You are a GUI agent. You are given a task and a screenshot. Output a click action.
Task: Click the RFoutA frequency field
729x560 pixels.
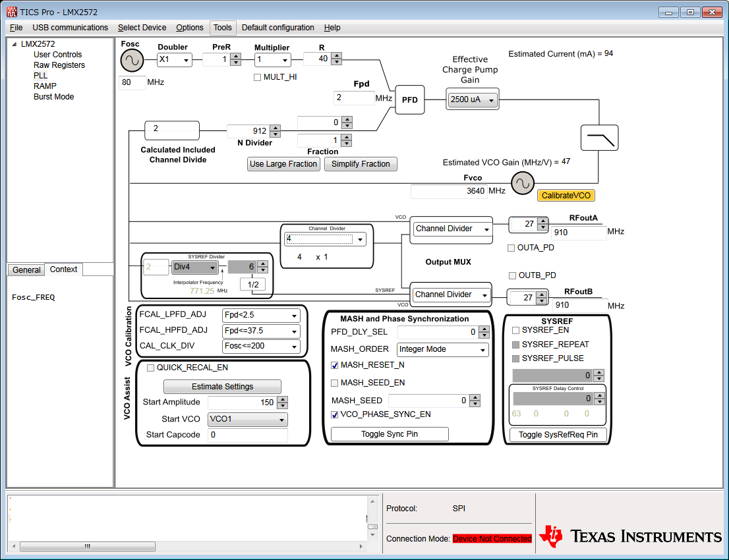pyautogui.click(x=579, y=233)
